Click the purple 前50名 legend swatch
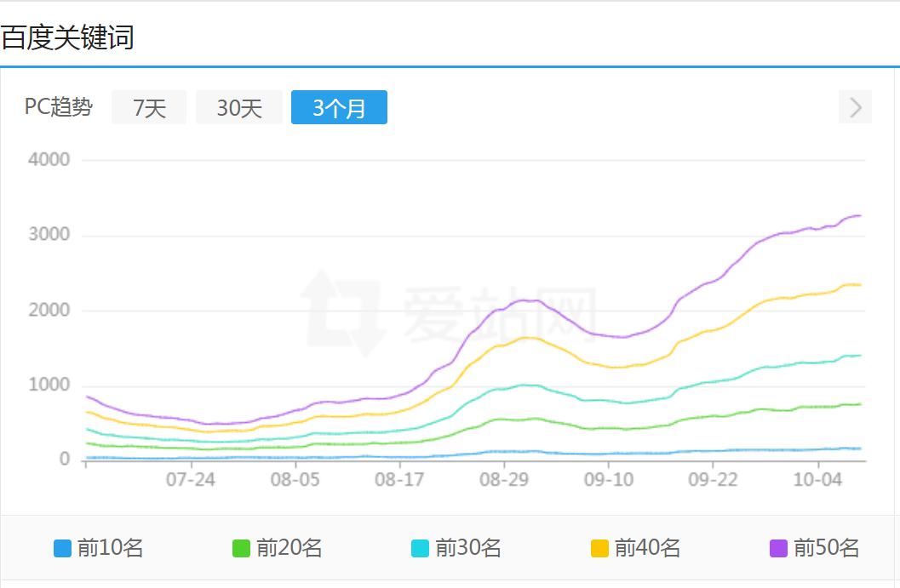 (x=779, y=549)
